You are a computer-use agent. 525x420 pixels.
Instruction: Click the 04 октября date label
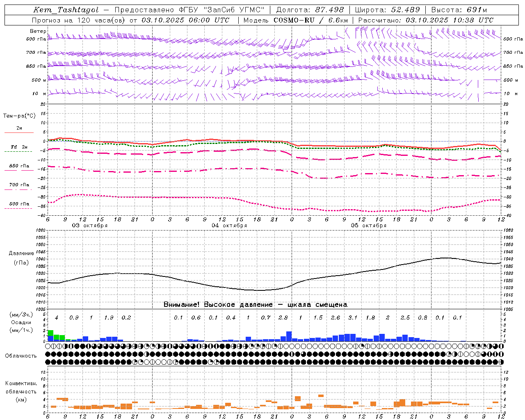229,226
